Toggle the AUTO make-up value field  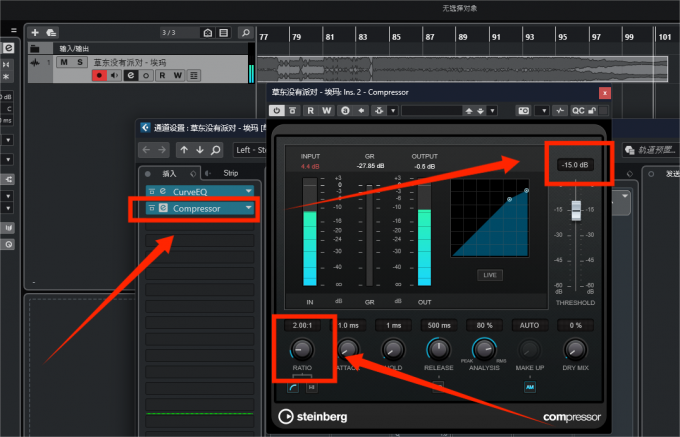(530, 325)
